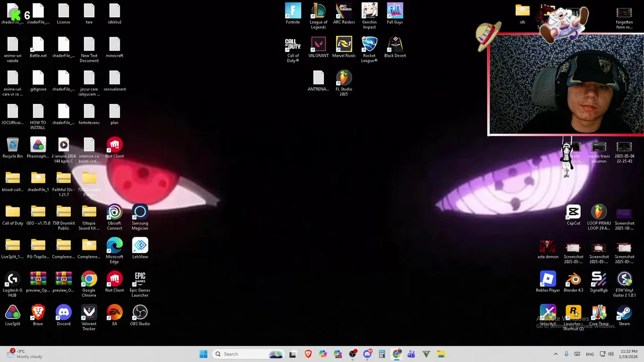Select the New Text Document file
The height and width of the screenshot is (362, 644).
pyautogui.click(x=89, y=49)
